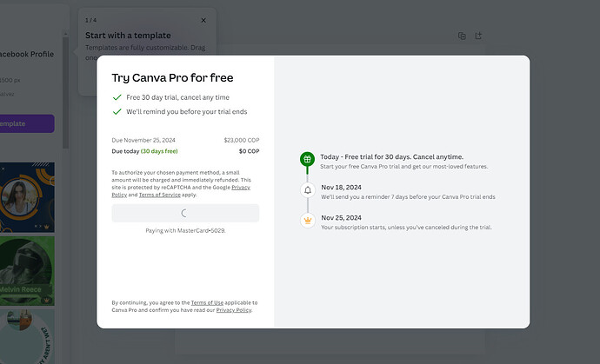Click the add page icon above the canvas
Viewport: 600px width, 364px height.
coord(478,36)
